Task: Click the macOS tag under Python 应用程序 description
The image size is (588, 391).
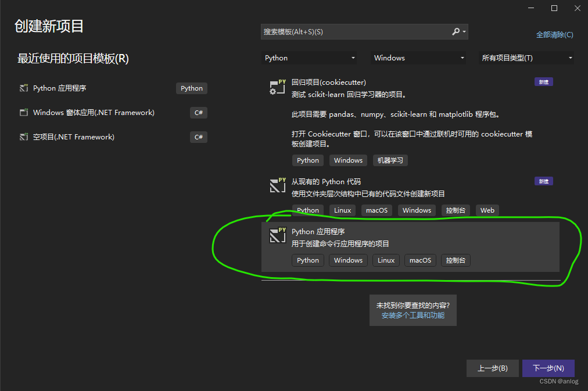Action: [421, 260]
